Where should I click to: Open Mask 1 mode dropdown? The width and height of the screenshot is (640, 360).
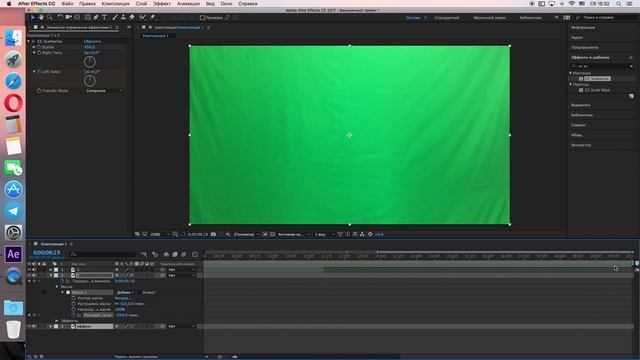click(x=125, y=293)
